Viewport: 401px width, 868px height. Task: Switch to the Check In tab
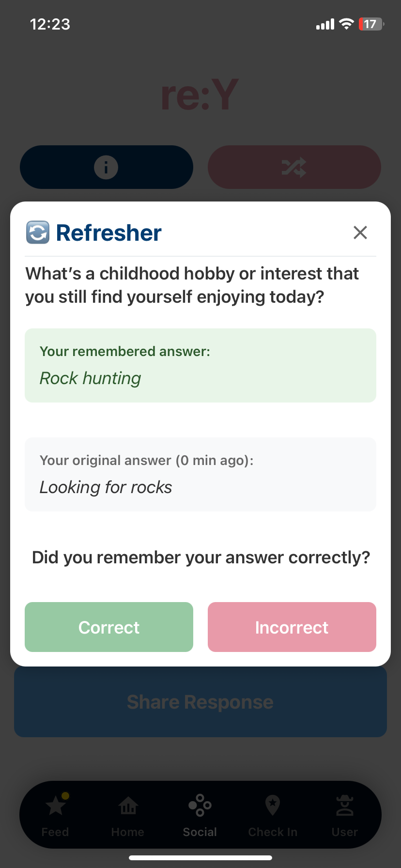click(x=272, y=815)
